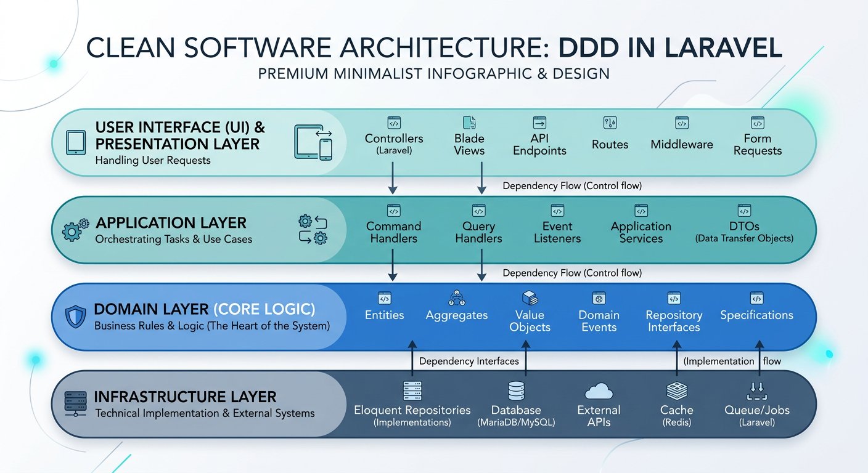The image size is (868, 473).
Task: Select the code icon above Middleware
Action: [x=682, y=123]
